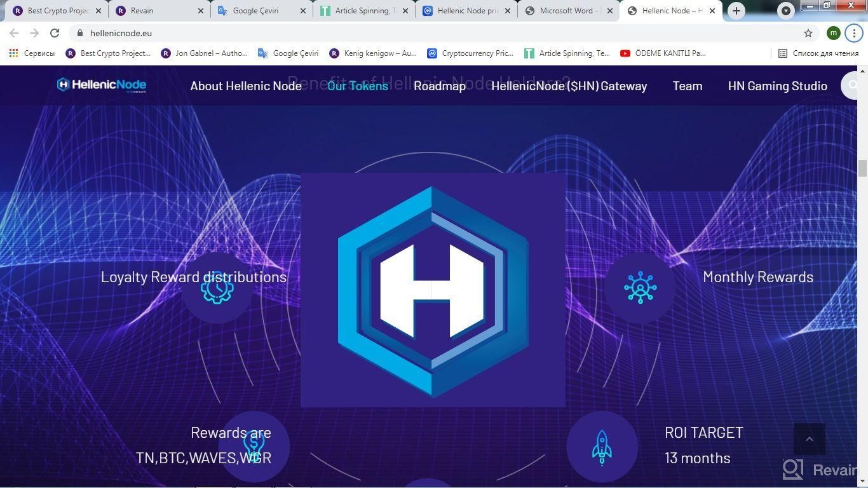Image resolution: width=868 pixels, height=488 pixels.
Task: Click the TN,BTC,WAVES,WGR text
Action: [x=203, y=458]
